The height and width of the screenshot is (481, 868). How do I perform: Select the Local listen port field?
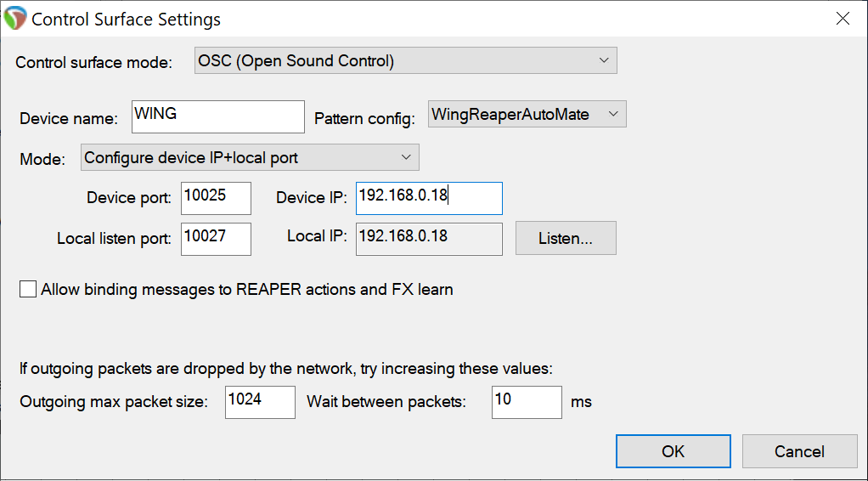pos(216,239)
